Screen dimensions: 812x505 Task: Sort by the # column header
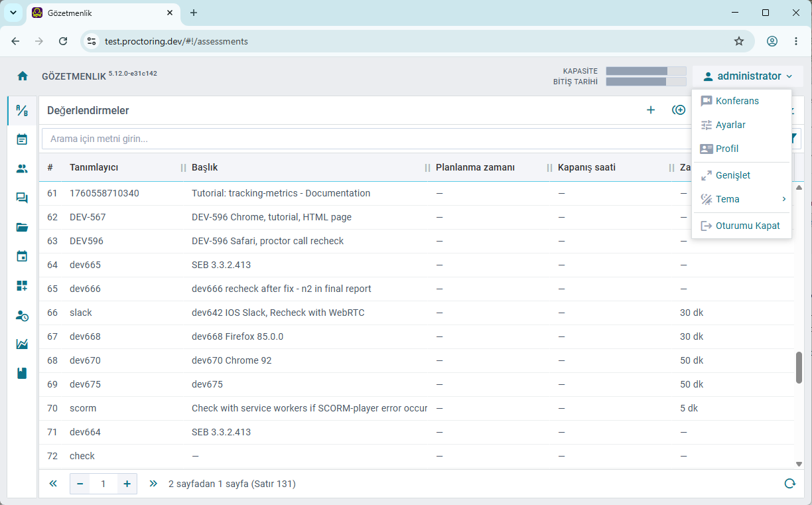click(50, 167)
